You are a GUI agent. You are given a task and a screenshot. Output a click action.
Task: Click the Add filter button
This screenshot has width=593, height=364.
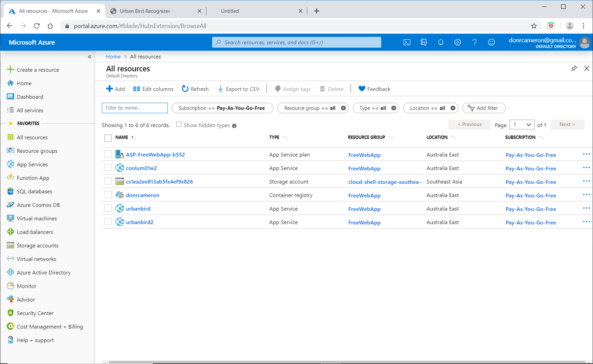coord(484,108)
